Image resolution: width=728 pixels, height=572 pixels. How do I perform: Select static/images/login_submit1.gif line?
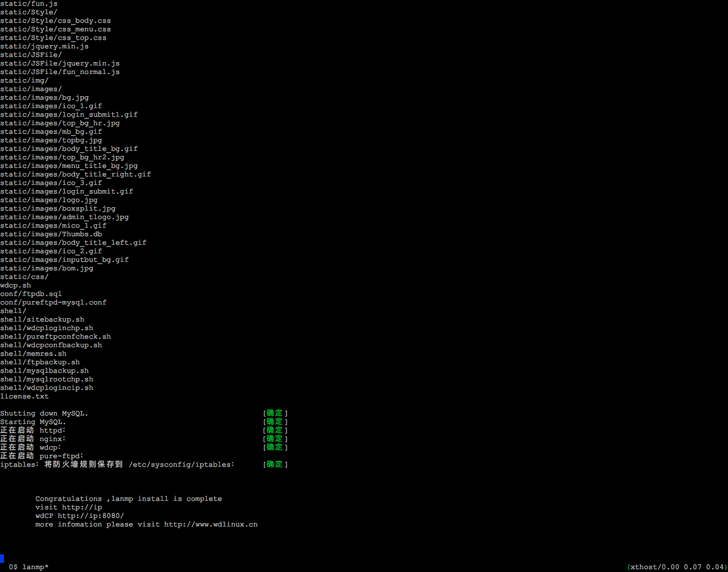(69, 114)
